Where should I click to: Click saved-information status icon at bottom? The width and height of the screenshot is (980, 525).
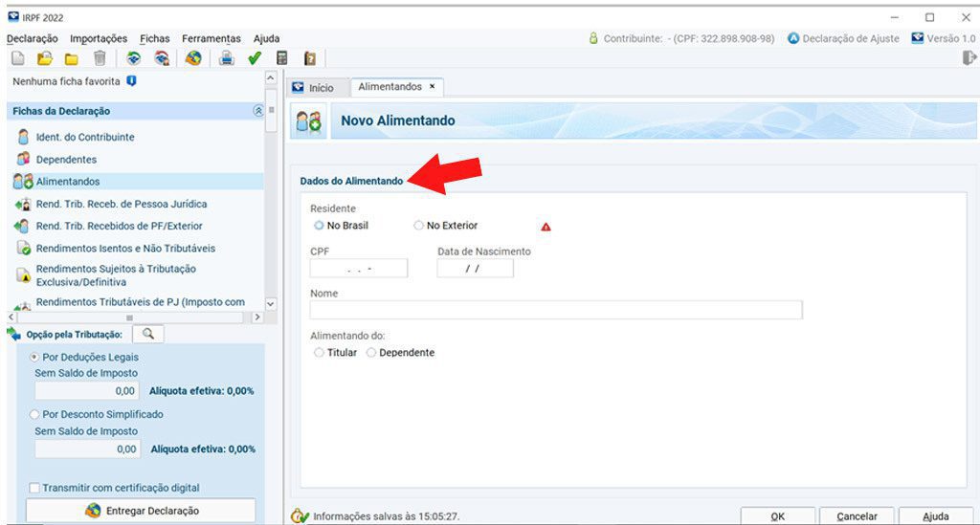click(300, 516)
